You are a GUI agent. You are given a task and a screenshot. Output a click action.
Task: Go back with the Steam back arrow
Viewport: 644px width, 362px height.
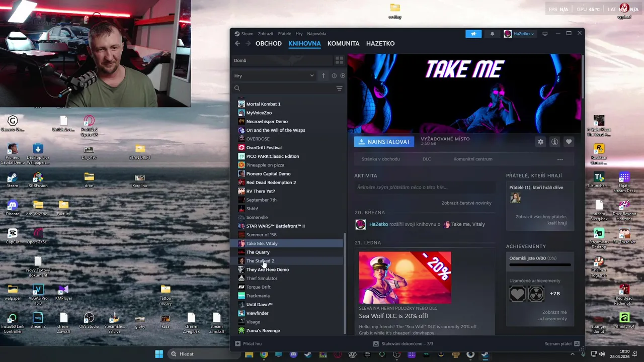click(237, 43)
